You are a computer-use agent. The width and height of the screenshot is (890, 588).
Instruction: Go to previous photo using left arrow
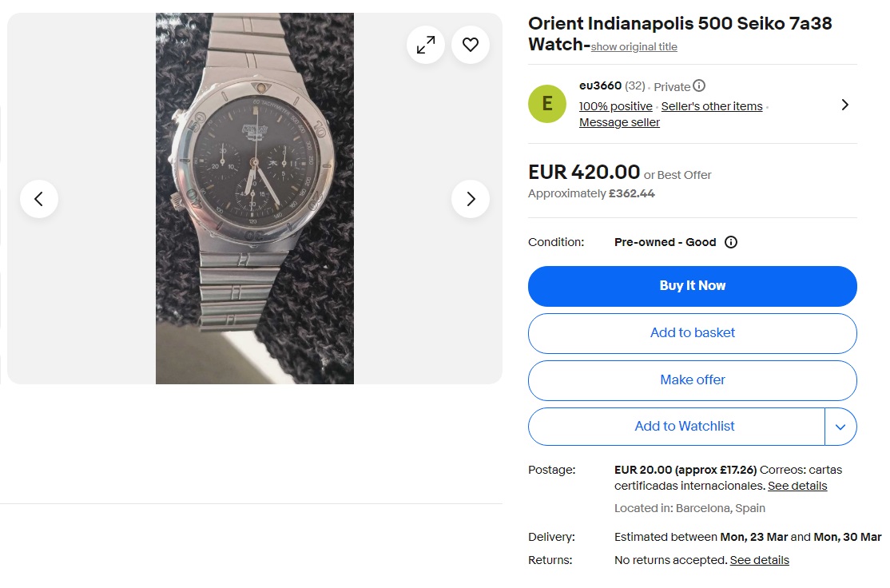[39, 198]
